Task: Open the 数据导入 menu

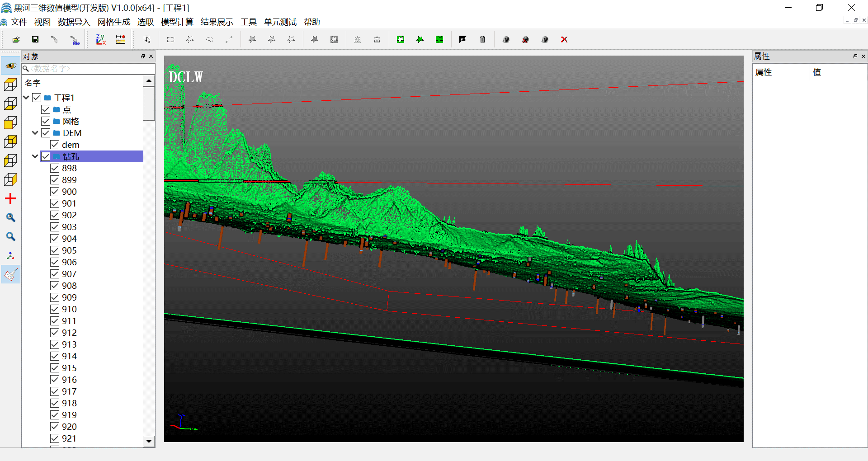Action: point(74,22)
